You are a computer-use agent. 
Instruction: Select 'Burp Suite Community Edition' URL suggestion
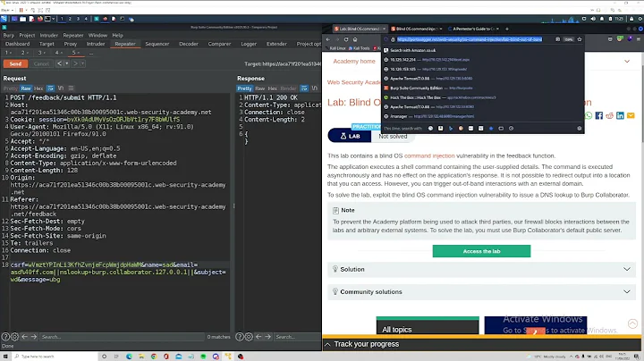(482, 88)
